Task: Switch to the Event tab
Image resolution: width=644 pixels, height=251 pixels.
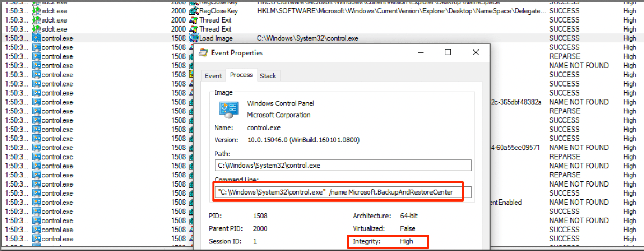Action: coord(213,76)
